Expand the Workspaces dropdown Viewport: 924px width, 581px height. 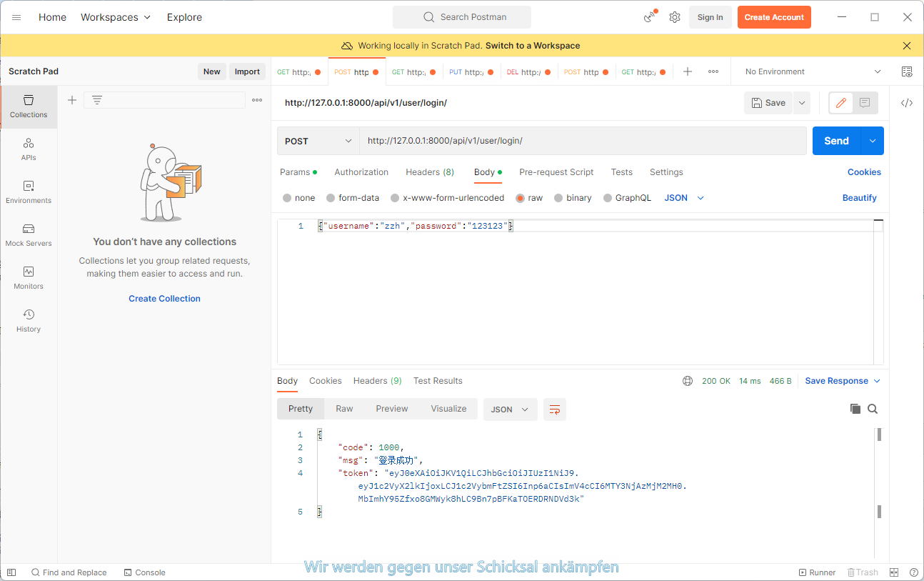116,17
